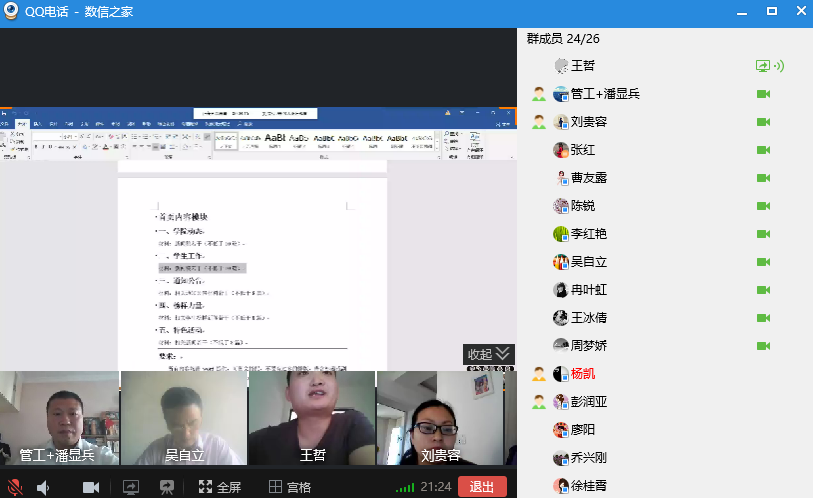Switch to grid layout with 宫格
The height and width of the screenshot is (498, 813).
coord(290,487)
